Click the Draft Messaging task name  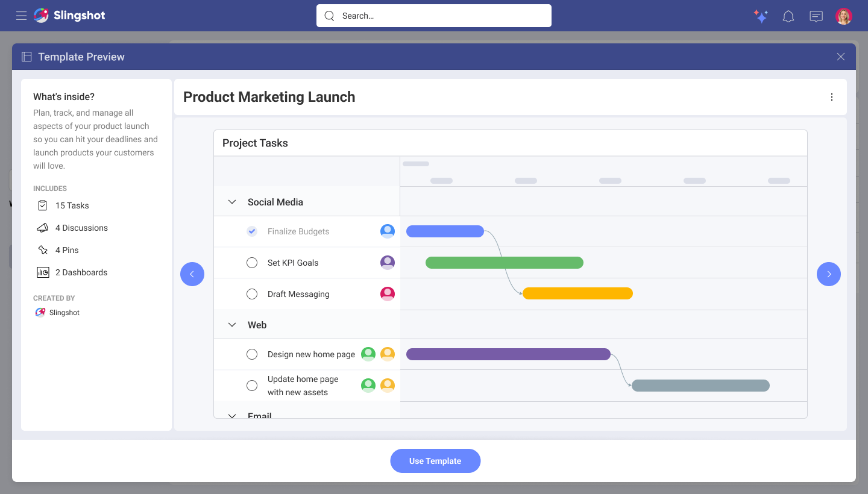(x=298, y=294)
